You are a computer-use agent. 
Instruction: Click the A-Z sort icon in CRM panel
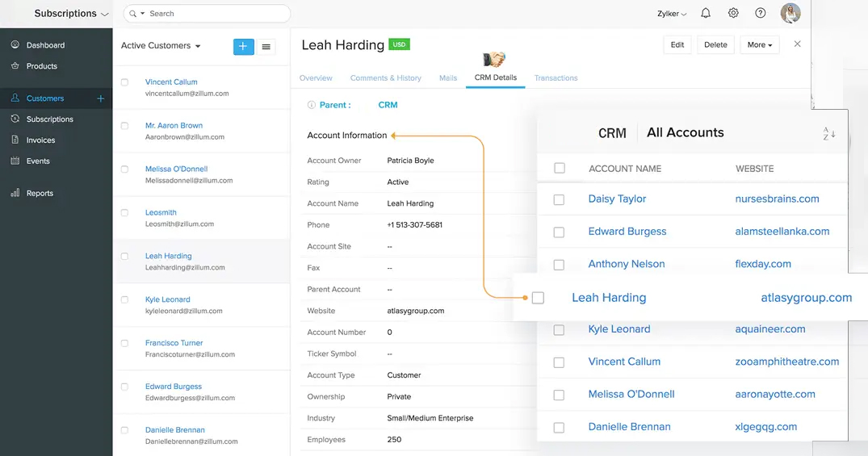pyautogui.click(x=828, y=133)
